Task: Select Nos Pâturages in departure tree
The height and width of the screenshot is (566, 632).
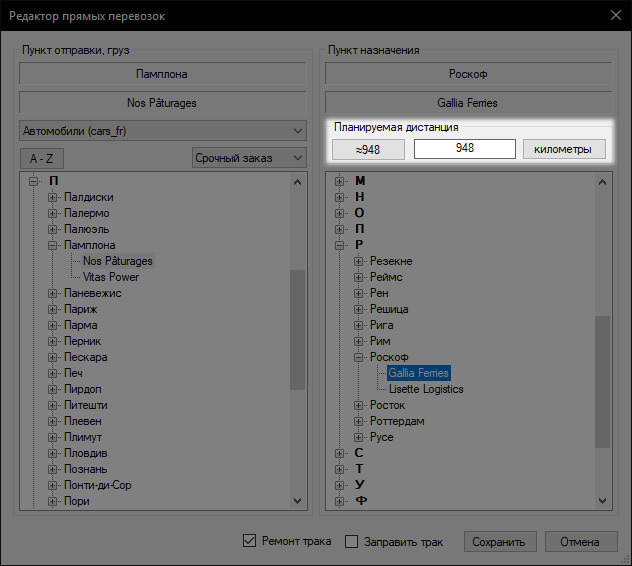Action: (118, 261)
